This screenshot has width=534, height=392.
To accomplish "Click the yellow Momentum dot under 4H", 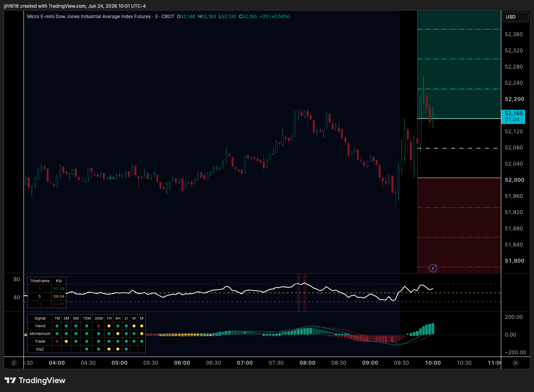I will [118, 334].
